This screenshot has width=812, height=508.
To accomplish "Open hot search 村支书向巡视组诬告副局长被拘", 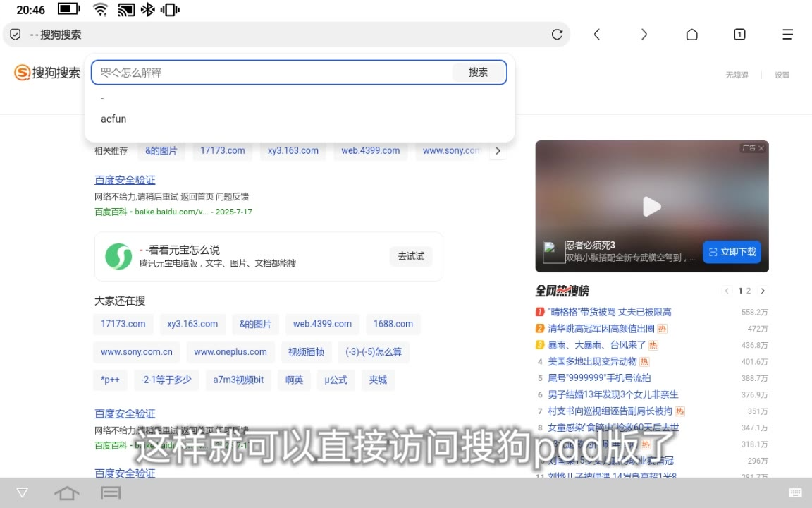I will coord(610,411).
